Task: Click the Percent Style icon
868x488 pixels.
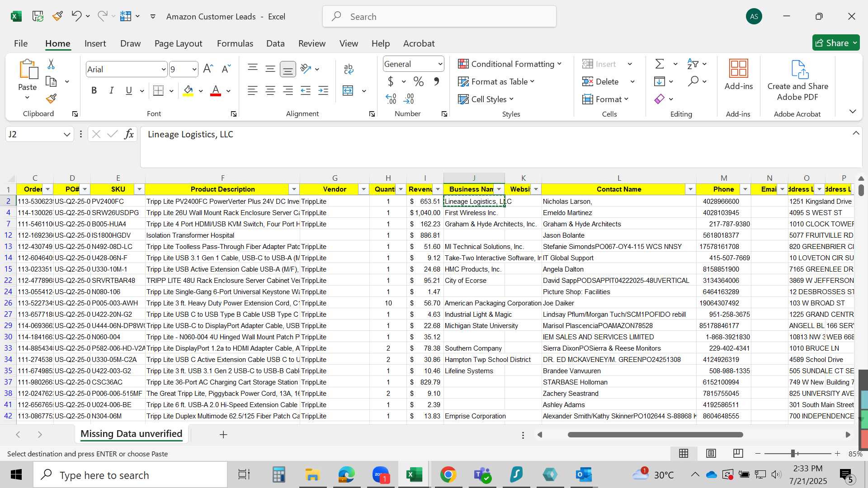Action: (x=419, y=81)
